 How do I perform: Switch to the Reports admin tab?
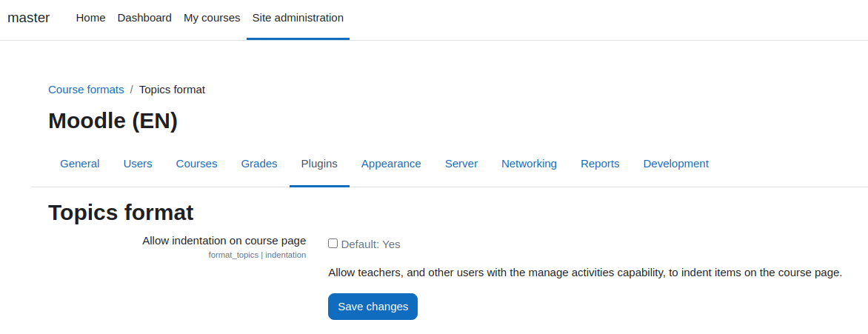click(600, 164)
